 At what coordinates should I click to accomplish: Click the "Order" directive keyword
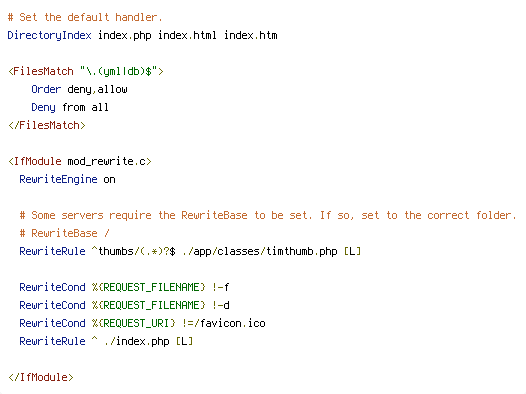coord(46,89)
